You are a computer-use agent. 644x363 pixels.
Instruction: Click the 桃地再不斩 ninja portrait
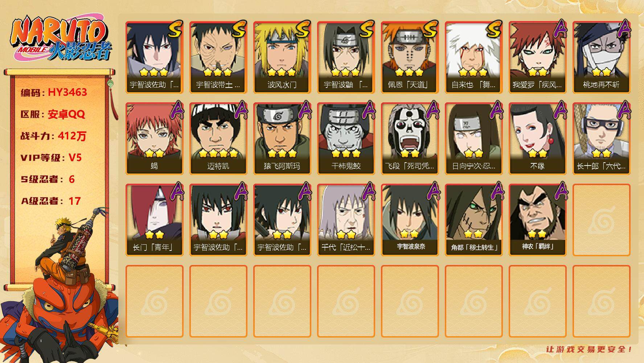(601, 57)
